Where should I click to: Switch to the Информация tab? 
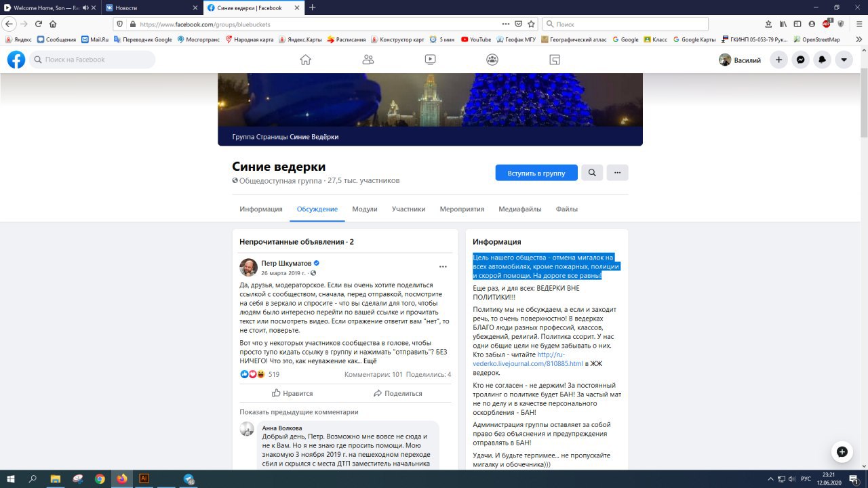click(261, 209)
